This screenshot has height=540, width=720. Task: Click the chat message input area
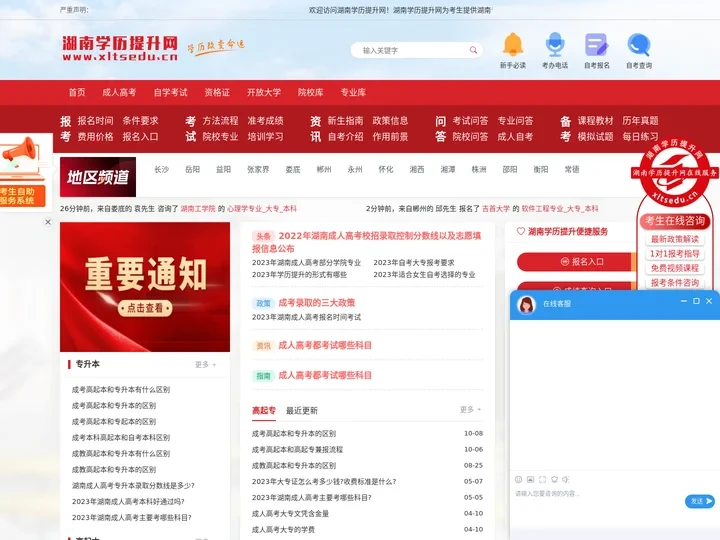597,494
